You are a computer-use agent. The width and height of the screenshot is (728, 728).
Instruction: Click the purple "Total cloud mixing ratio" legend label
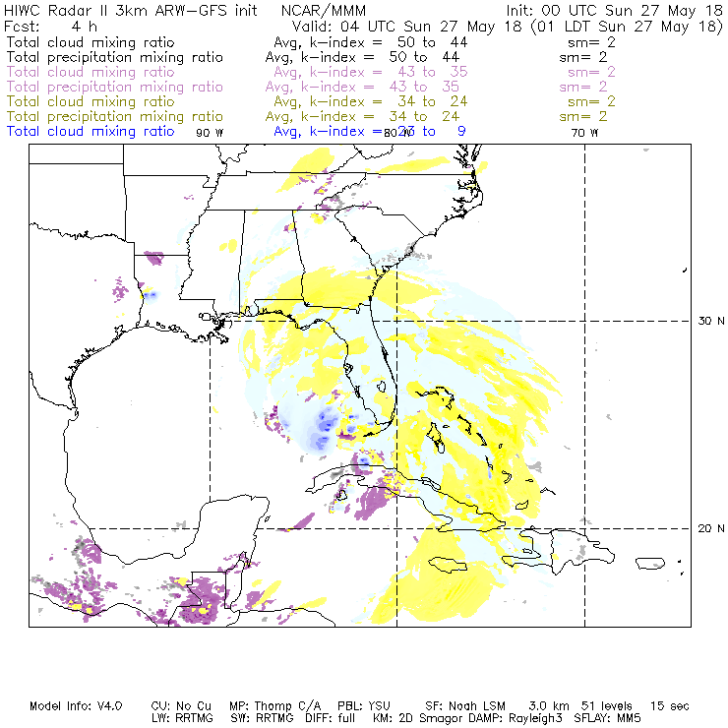click(x=91, y=72)
